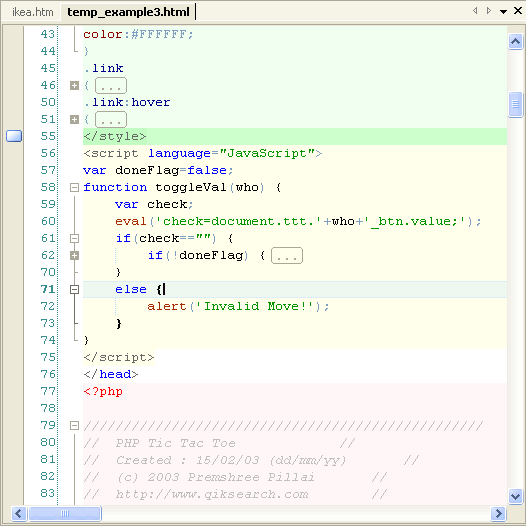
Task: Click the alert call on line 72
Action: click(167, 307)
